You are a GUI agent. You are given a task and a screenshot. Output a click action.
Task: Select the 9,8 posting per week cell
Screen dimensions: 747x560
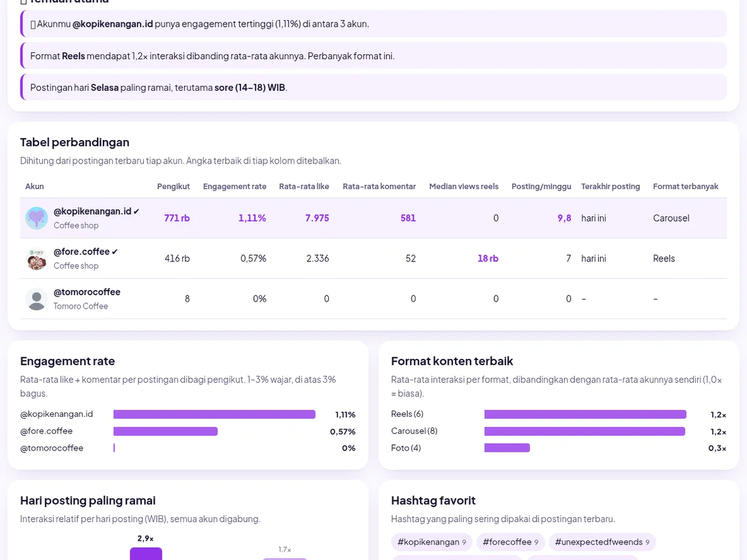565,218
